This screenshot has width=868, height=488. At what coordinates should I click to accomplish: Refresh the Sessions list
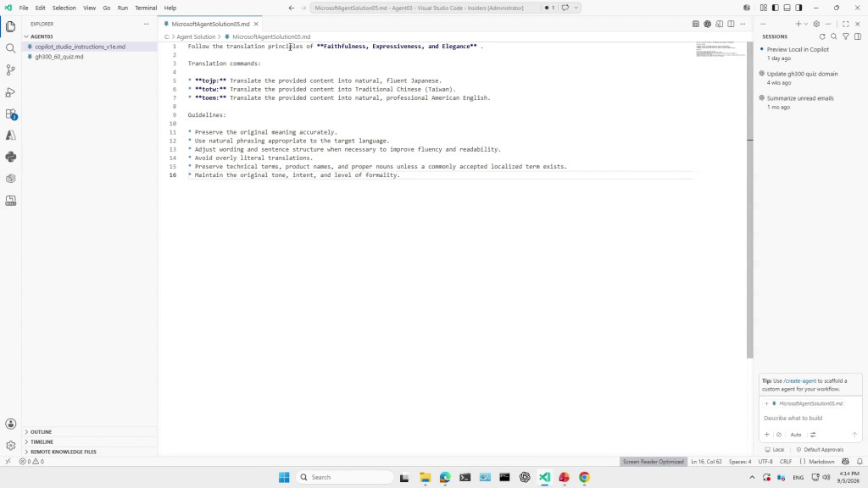point(822,36)
